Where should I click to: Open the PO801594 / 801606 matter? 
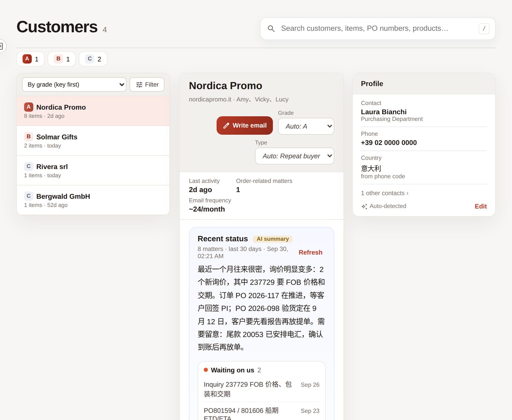(x=261, y=413)
